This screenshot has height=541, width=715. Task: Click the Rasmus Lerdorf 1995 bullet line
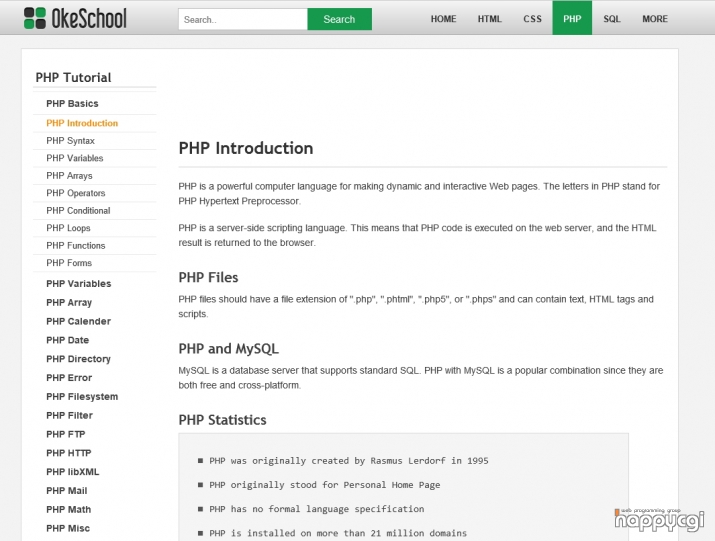pyautogui.click(x=348, y=461)
